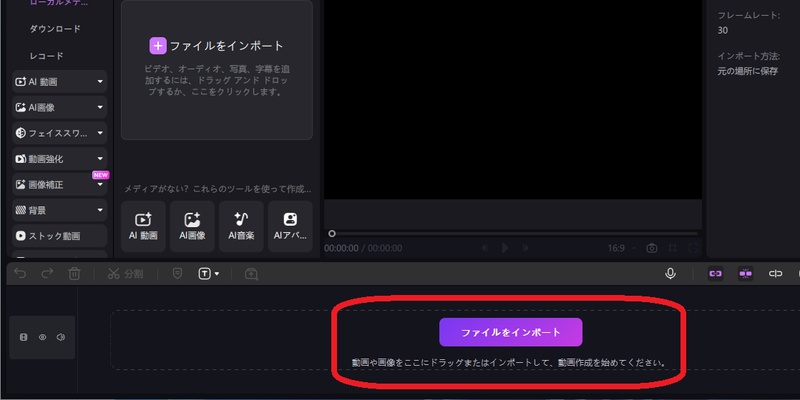The width and height of the screenshot is (800, 400).
Task: Click the white clip-split icon at toolbar right
Action: point(776,274)
